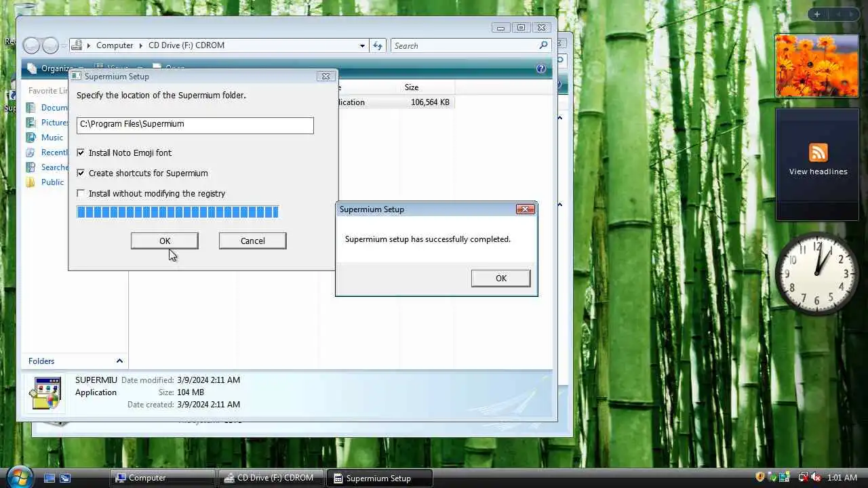Click the Recently Changed link icon
This screenshot has height=488, width=868.
click(x=31, y=152)
